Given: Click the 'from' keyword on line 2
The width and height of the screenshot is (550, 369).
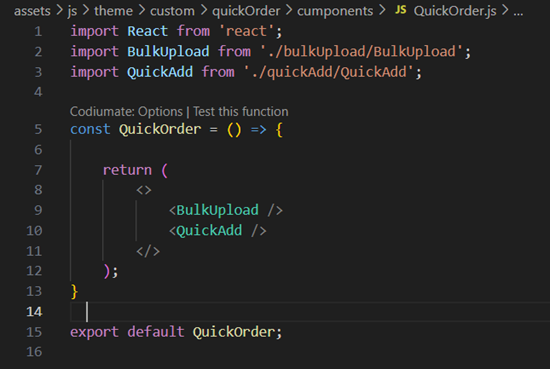Looking at the screenshot, I should (234, 52).
